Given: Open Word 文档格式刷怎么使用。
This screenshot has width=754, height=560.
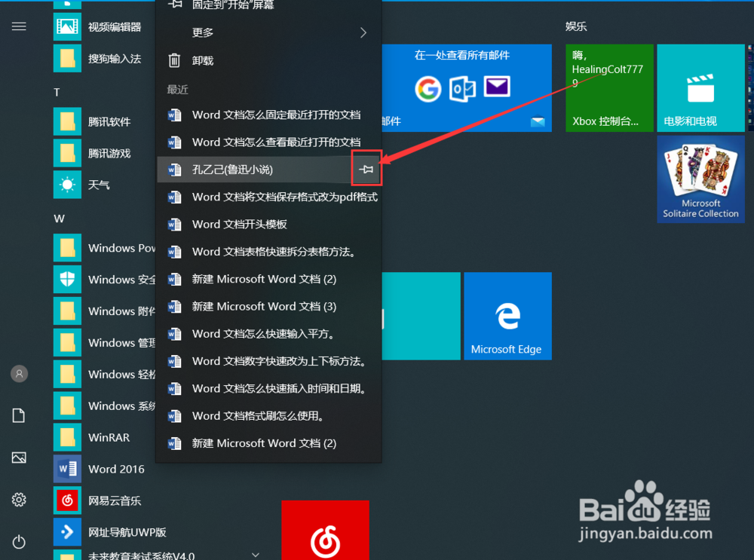Looking at the screenshot, I should click(x=269, y=416).
